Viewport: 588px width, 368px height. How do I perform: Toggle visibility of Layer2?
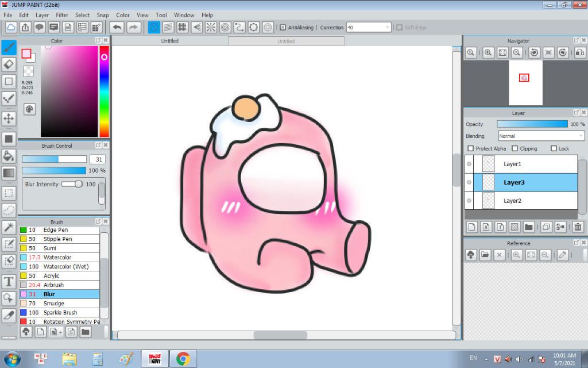tap(469, 201)
